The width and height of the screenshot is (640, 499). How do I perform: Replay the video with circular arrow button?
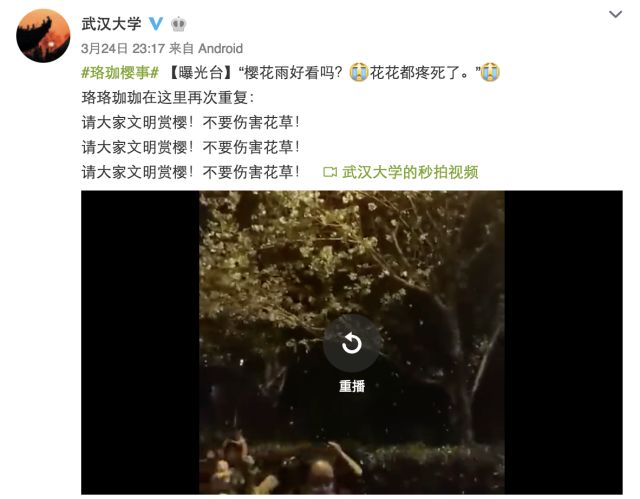click(351, 344)
